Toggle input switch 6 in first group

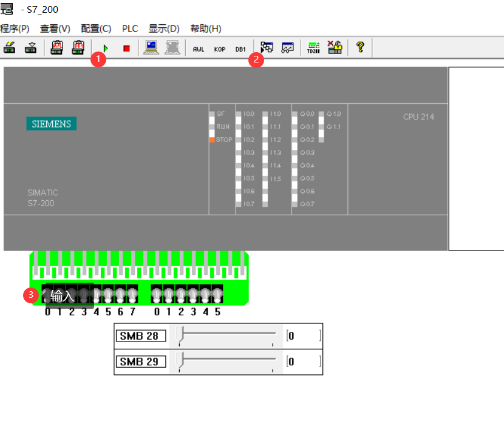coord(120,294)
